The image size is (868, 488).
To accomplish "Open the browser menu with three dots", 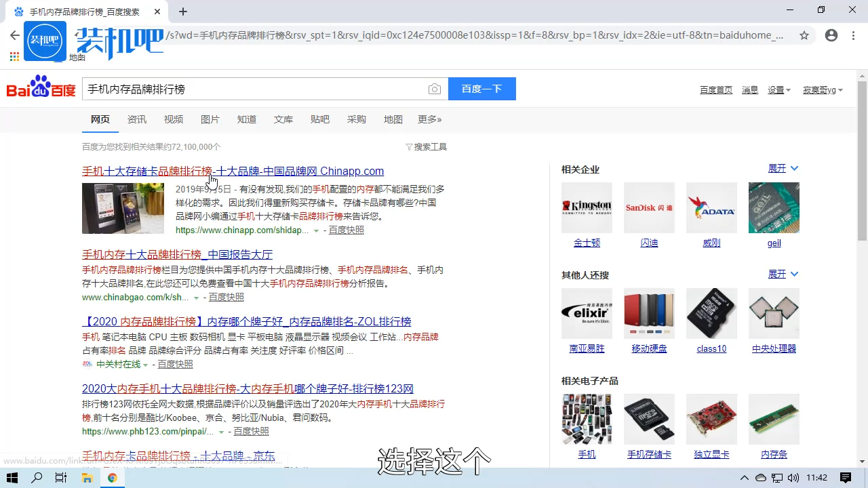I will (853, 35).
